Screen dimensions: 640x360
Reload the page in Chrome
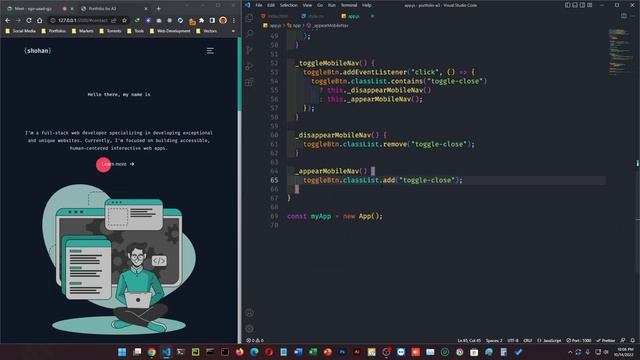click(29, 20)
